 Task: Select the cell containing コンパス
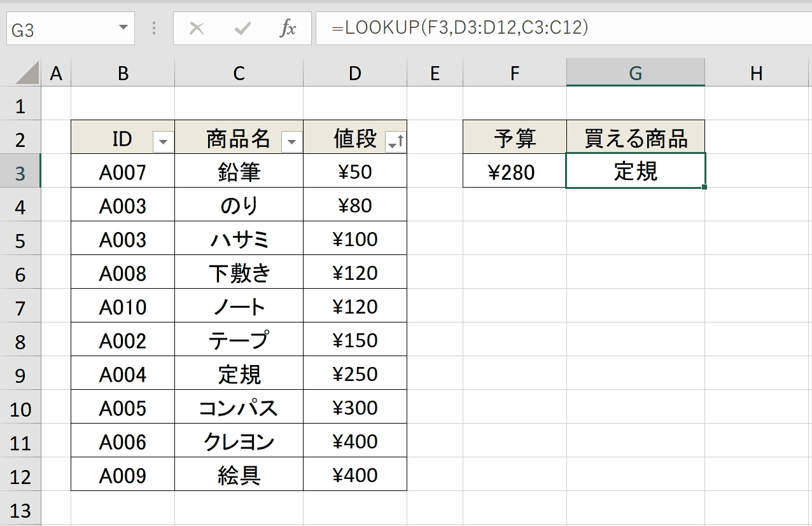239,407
